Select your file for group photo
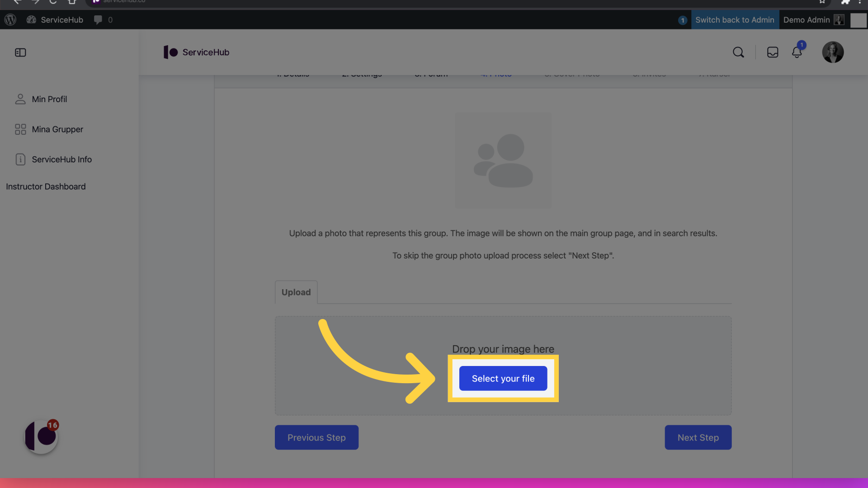 [x=503, y=378]
